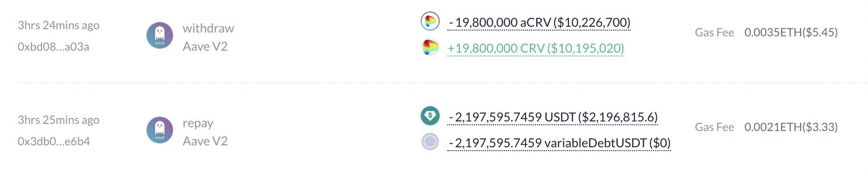868x175 pixels.
Task: Click the USDT token icon
Action: coord(430,115)
